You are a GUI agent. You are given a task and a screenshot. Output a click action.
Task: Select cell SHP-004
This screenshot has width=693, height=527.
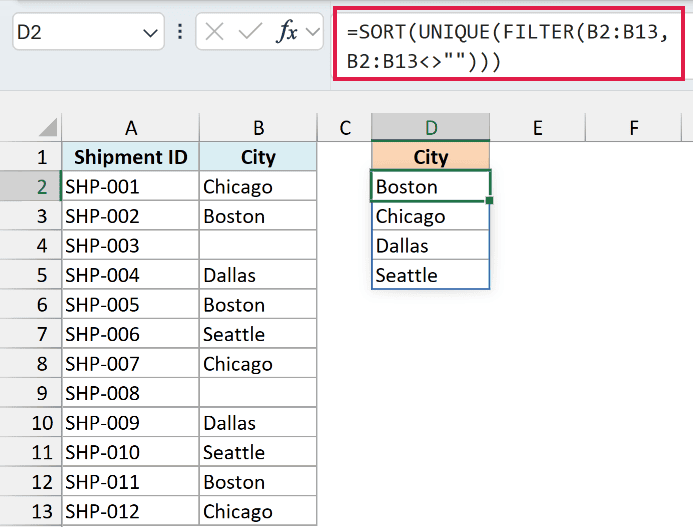[130, 275]
